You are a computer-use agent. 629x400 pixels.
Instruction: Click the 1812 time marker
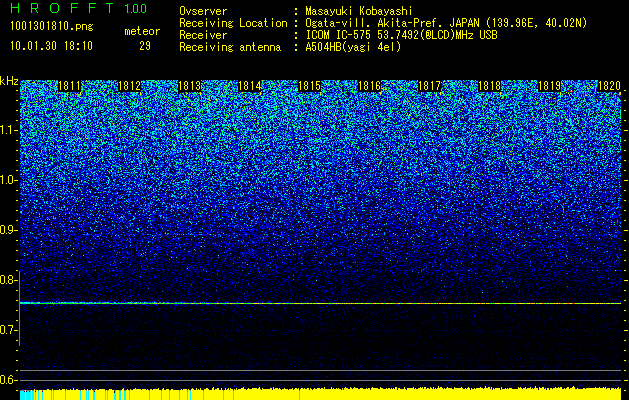click(130, 86)
